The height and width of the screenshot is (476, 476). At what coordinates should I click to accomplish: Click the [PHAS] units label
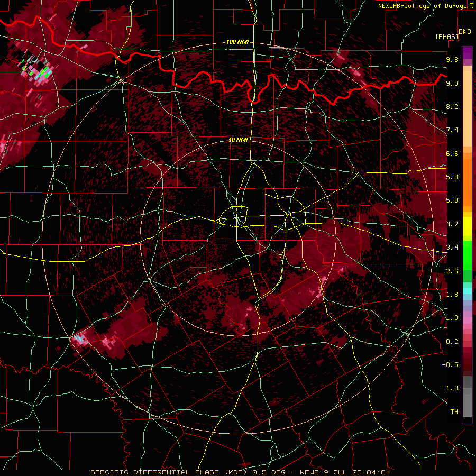click(447, 37)
